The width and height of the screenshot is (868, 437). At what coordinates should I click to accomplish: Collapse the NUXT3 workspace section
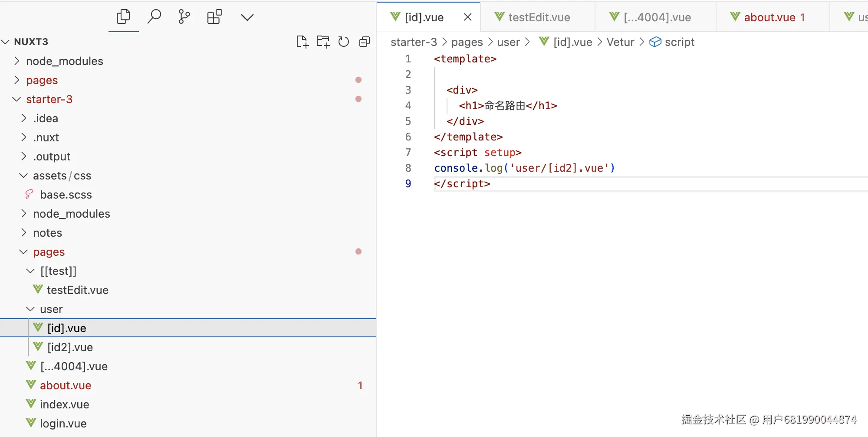click(6, 42)
